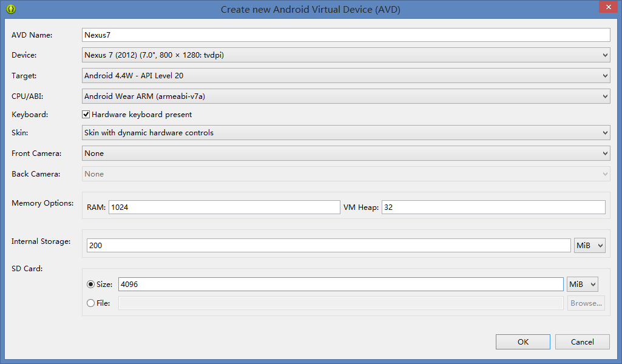Toggle the Hardware keyboard present checkbox
The width and height of the screenshot is (622, 364).
click(86, 115)
